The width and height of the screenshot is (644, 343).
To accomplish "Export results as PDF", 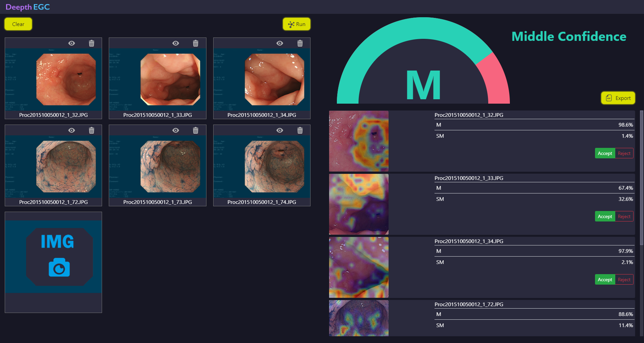I will click(x=618, y=98).
